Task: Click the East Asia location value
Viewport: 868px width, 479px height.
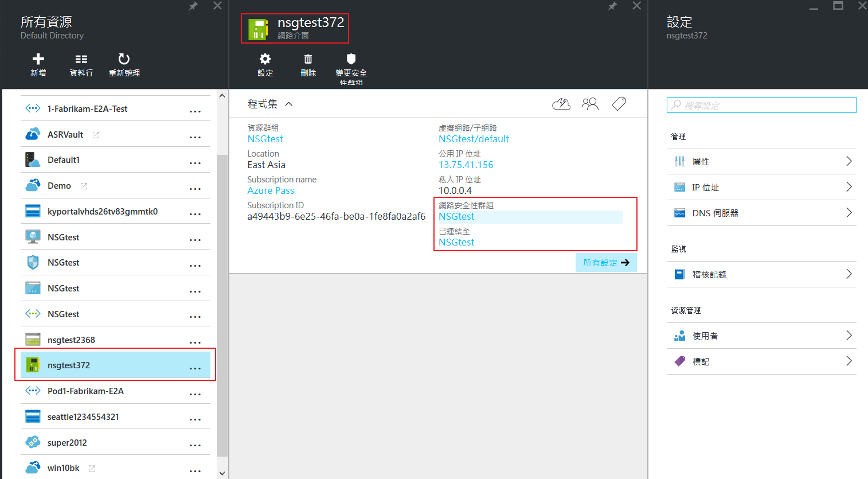Action: pyautogui.click(x=266, y=165)
